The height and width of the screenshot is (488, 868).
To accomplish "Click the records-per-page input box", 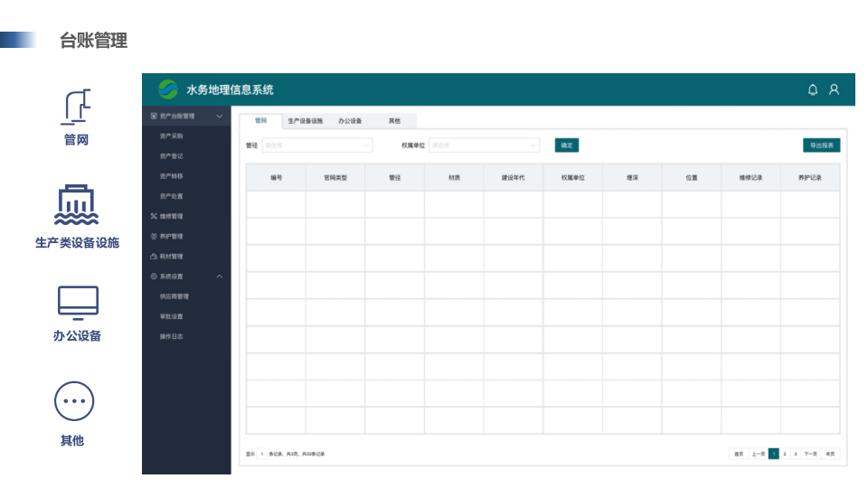I will 262,454.
